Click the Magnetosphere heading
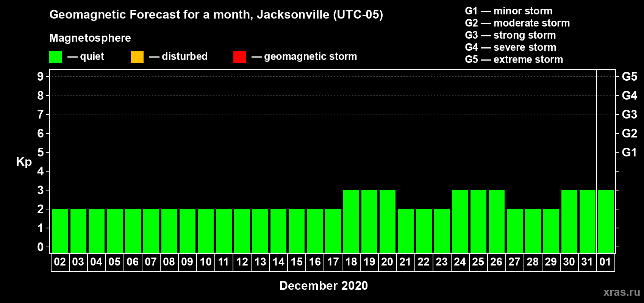Screen dimensions: 644x303 coord(90,38)
